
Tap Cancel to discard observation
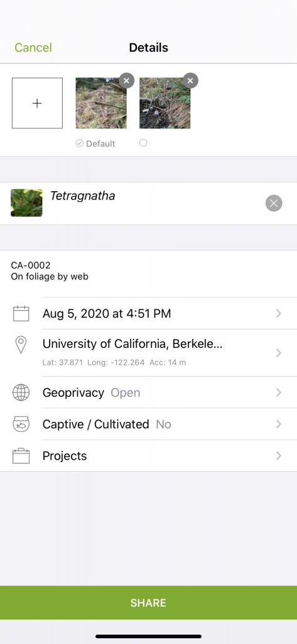[x=33, y=48]
